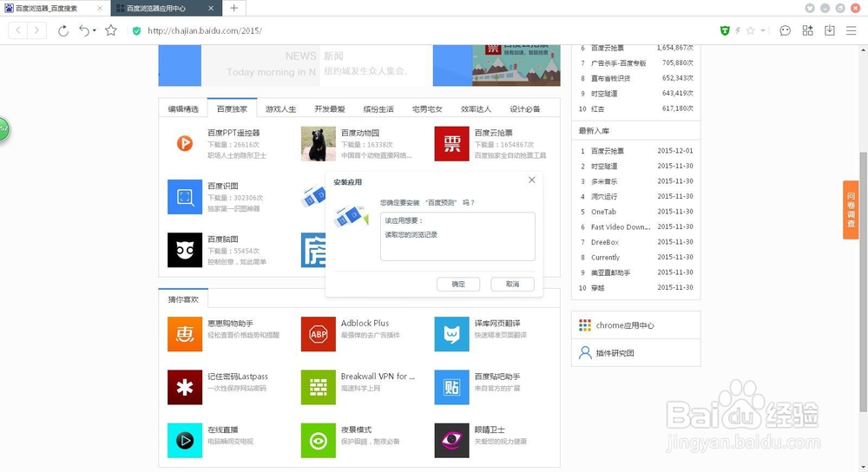
Task: Click the red 百度云抢票 ticket icon
Action: (x=451, y=143)
